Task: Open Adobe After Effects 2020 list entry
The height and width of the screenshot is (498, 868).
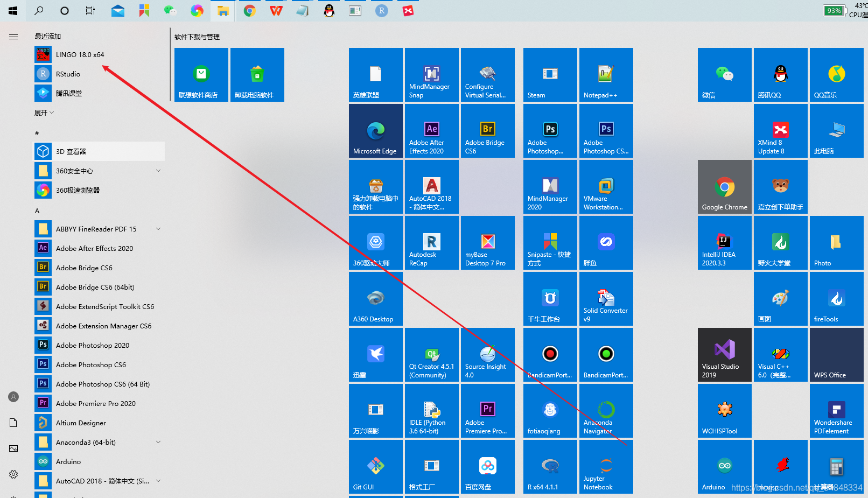Action: 100,248
